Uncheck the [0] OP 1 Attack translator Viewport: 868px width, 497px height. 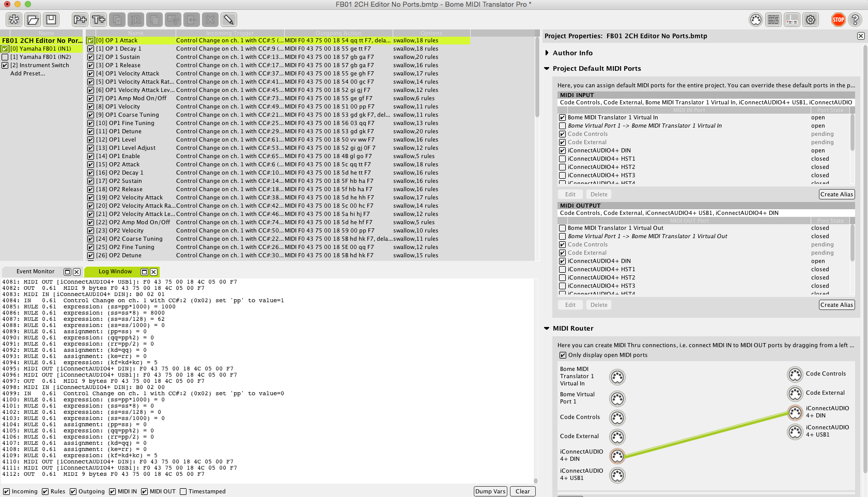click(x=91, y=41)
